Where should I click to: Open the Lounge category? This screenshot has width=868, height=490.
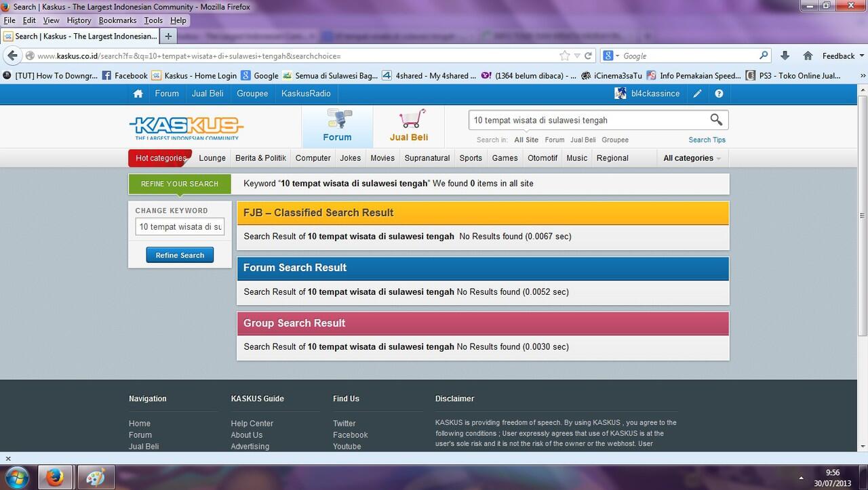tap(212, 158)
